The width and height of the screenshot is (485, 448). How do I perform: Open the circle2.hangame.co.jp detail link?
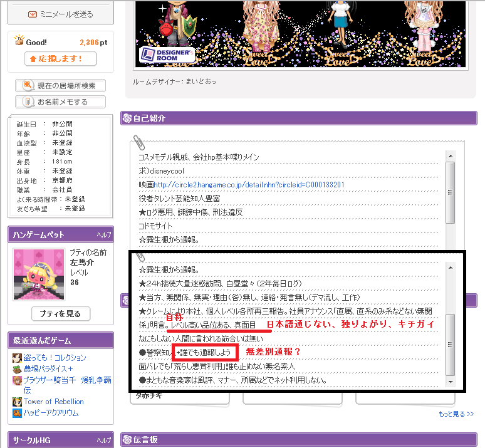point(249,185)
